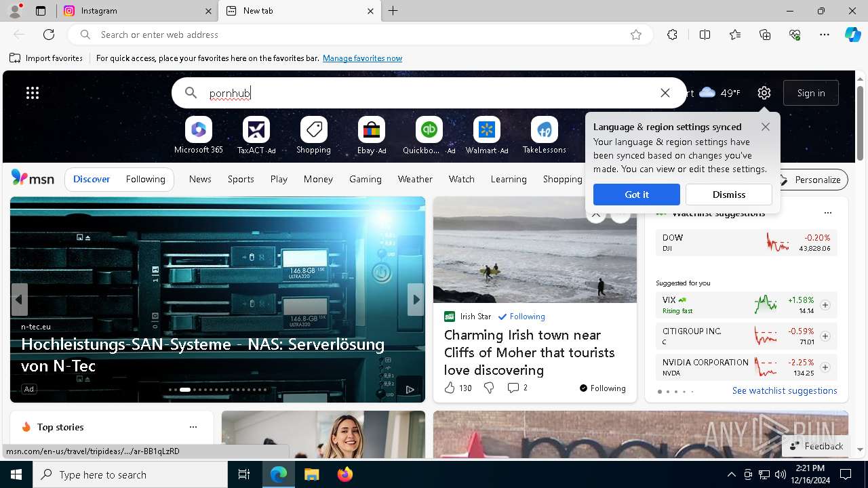Enter split screen view
Viewport: 868px width, 488px height.
[x=705, y=35]
